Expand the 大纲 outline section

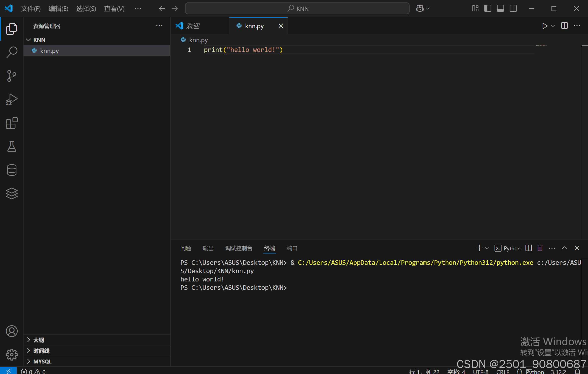click(x=38, y=340)
